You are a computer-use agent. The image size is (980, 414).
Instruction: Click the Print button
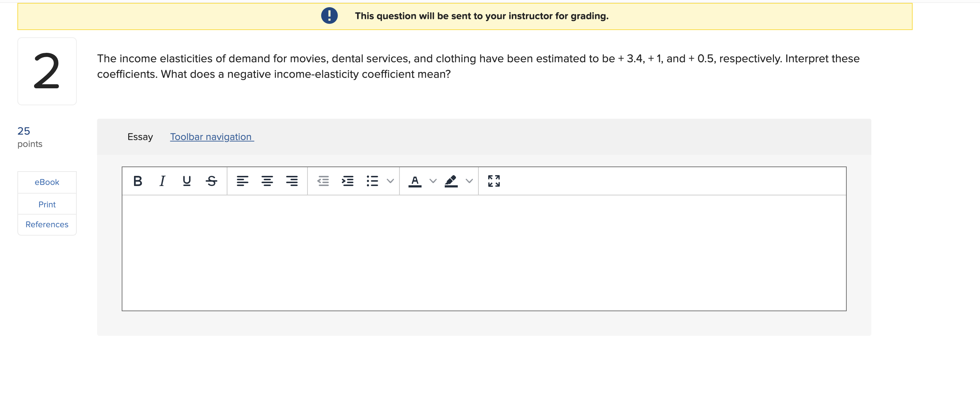47,204
